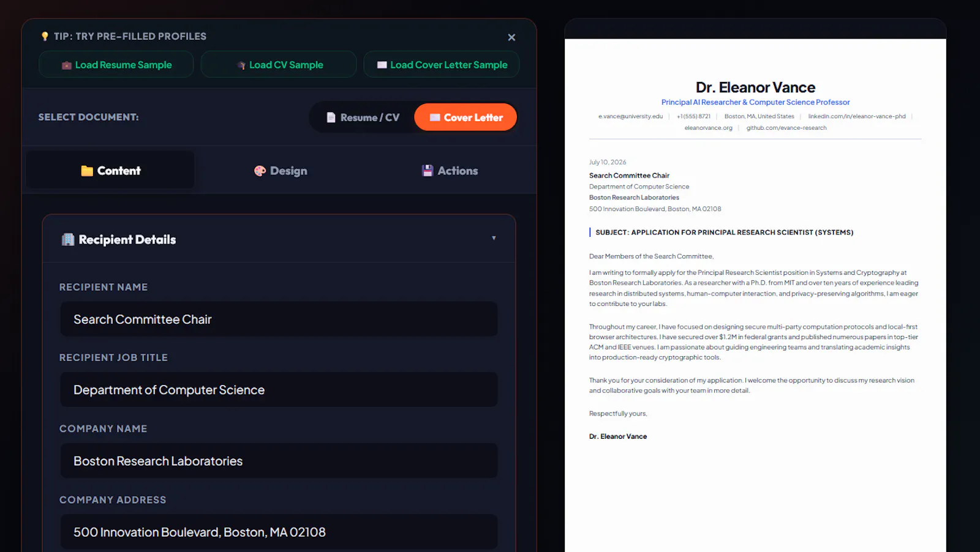This screenshot has width=980, height=552.
Task: Edit the Company Name field
Action: point(279,461)
